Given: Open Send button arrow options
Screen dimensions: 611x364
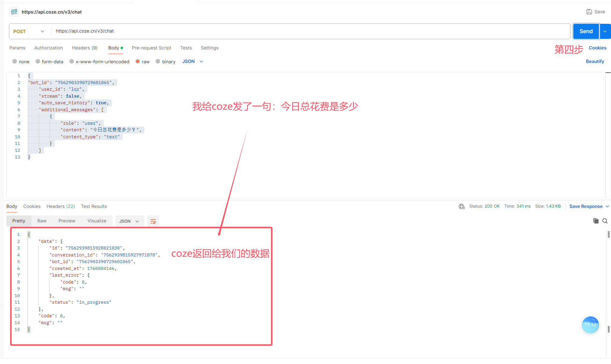Looking at the screenshot, I should [x=605, y=31].
